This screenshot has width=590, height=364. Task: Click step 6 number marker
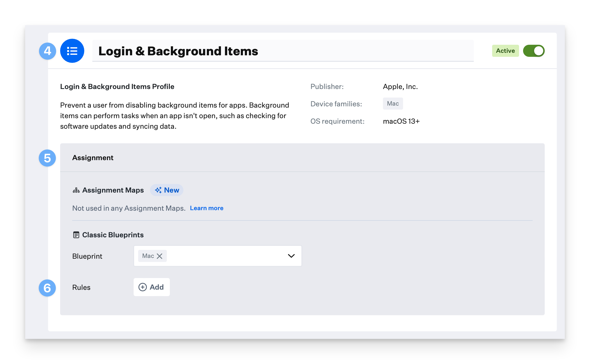tap(47, 288)
